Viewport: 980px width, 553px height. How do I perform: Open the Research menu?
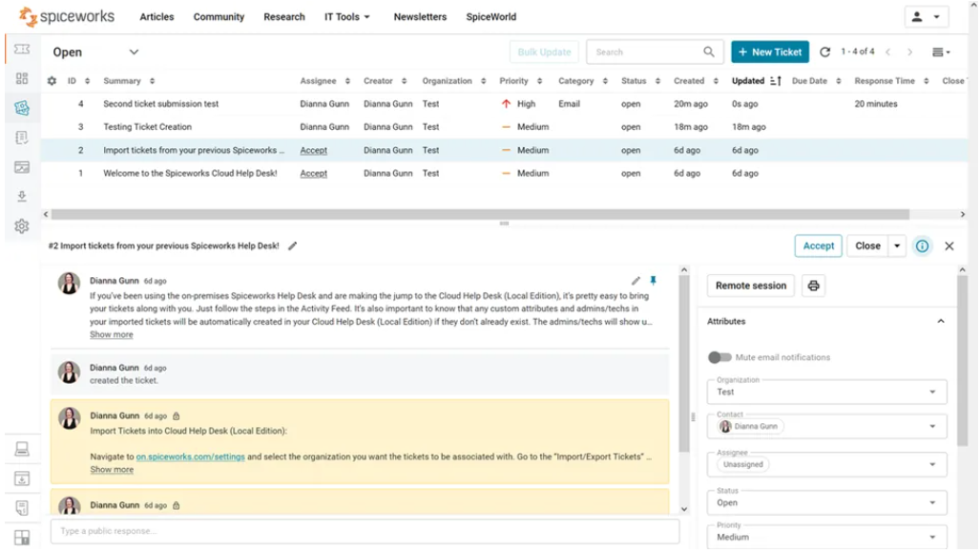[x=284, y=17]
